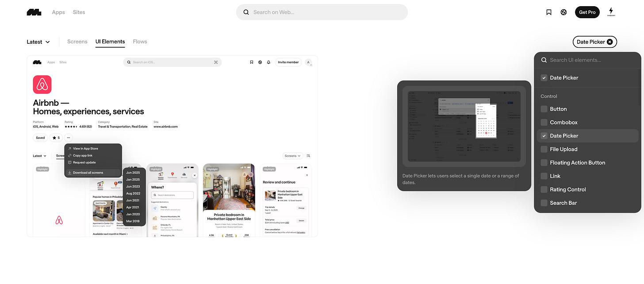Click the Saved button in the Airbnb preview
The width and height of the screenshot is (644, 284).
40,138
